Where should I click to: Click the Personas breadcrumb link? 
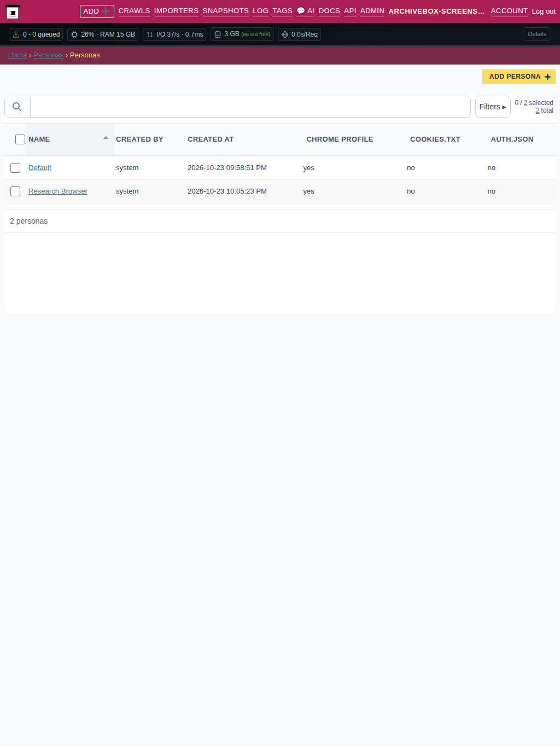point(48,55)
